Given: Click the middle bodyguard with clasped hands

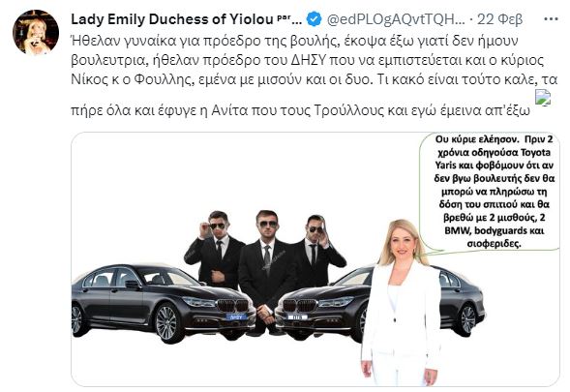Looking at the screenshot, I should click(266, 269).
